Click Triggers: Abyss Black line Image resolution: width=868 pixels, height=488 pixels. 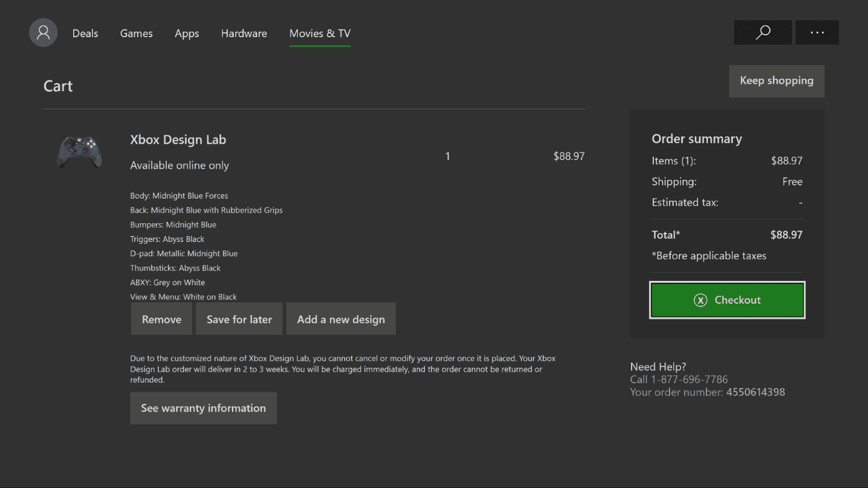click(x=168, y=239)
